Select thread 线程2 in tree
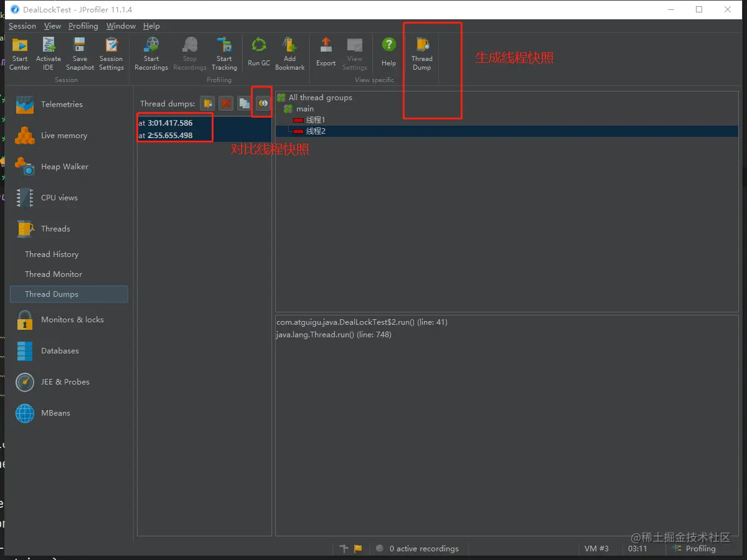 (x=309, y=131)
